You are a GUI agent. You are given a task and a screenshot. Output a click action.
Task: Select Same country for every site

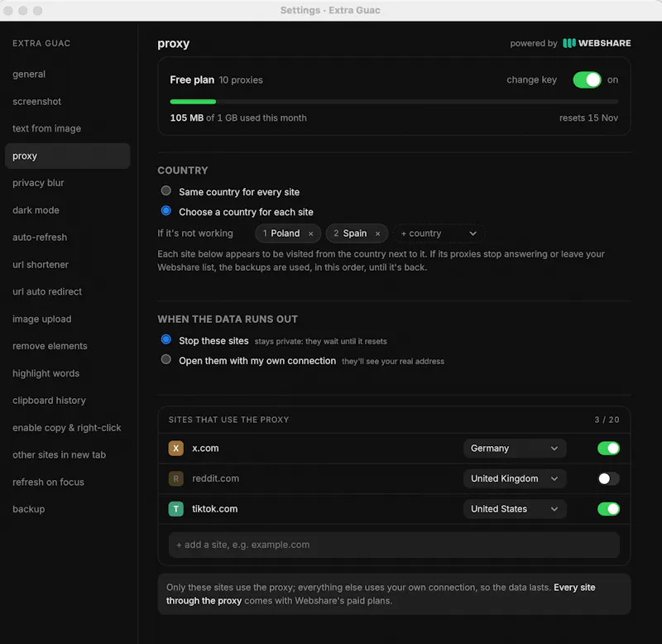[x=166, y=191]
